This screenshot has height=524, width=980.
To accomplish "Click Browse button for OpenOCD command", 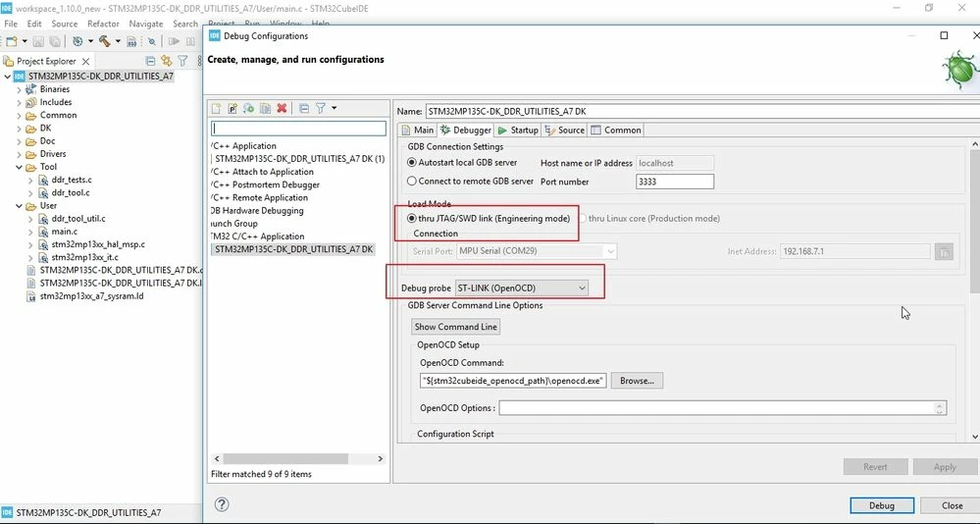I will (637, 380).
